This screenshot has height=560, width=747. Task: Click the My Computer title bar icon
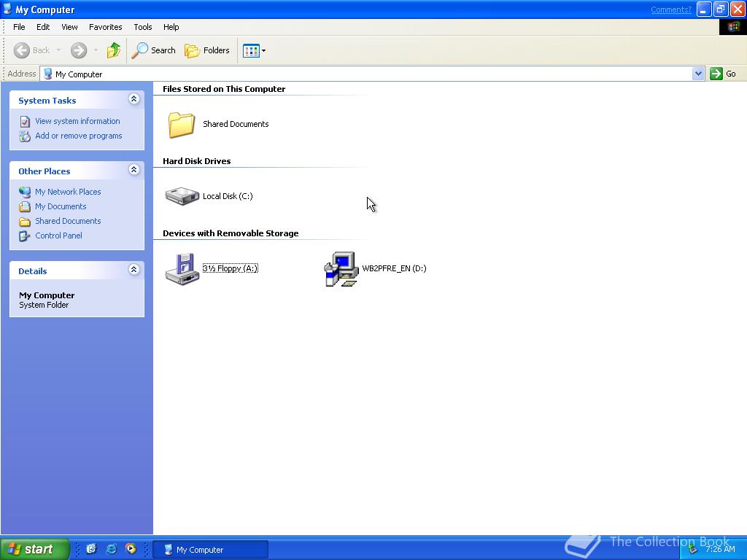[7, 9]
